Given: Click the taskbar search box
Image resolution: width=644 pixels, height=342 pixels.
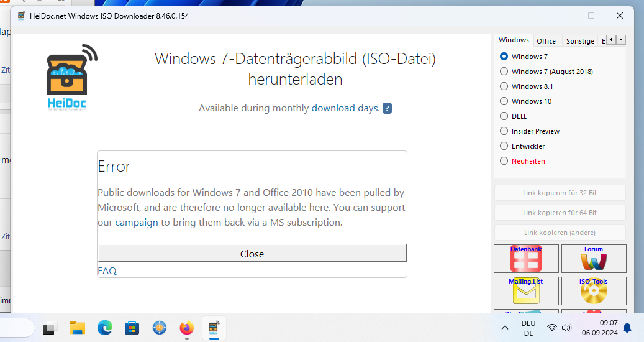Looking at the screenshot, I should (16, 328).
